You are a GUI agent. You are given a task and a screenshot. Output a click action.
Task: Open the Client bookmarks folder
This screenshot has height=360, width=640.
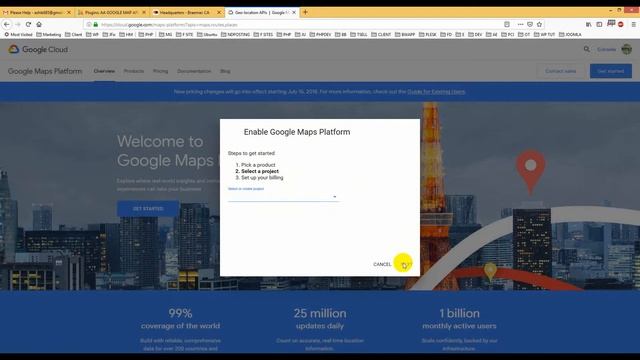[74, 35]
